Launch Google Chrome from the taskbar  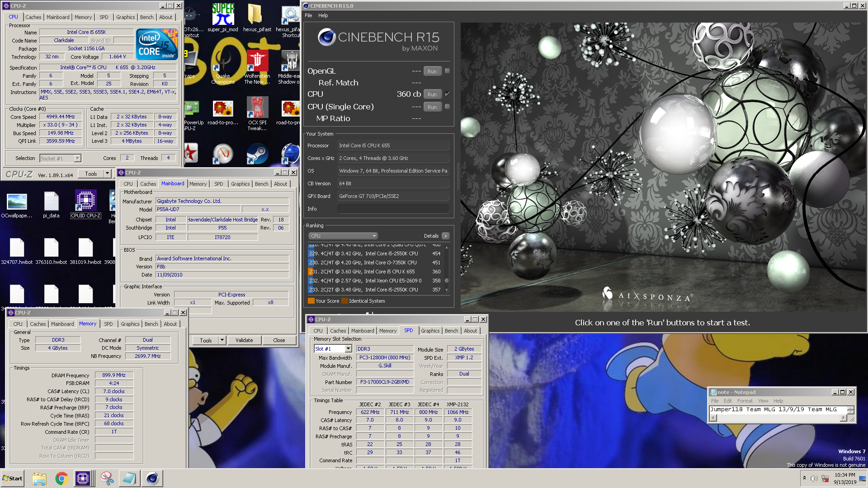[61, 479]
